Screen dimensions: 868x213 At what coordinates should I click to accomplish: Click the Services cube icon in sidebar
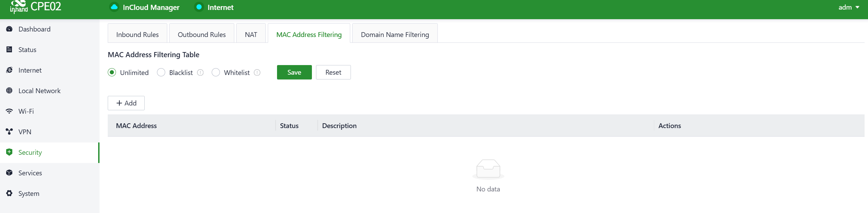(x=9, y=173)
